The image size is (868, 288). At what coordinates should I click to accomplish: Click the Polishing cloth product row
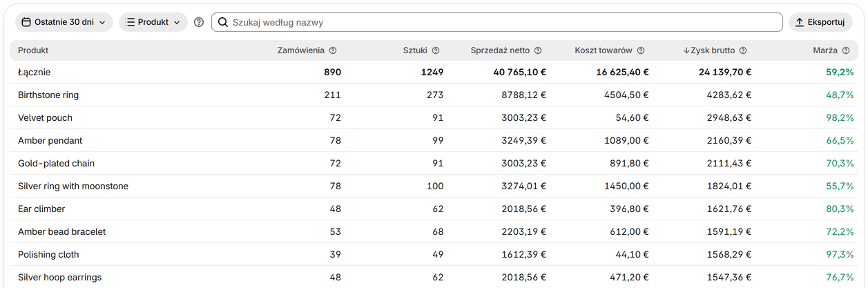[434, 254]
